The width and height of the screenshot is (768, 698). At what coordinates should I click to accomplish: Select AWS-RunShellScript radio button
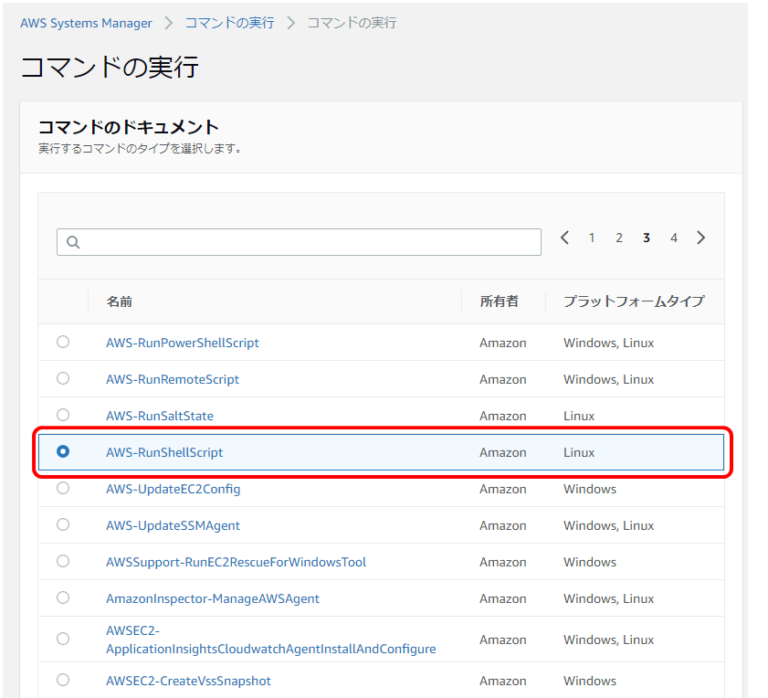(63, 451)
